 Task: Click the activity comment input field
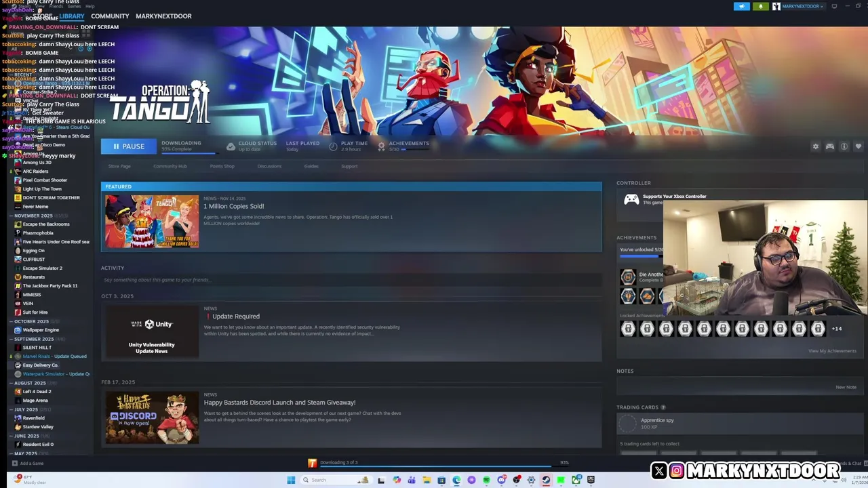[x=351, y=280]
